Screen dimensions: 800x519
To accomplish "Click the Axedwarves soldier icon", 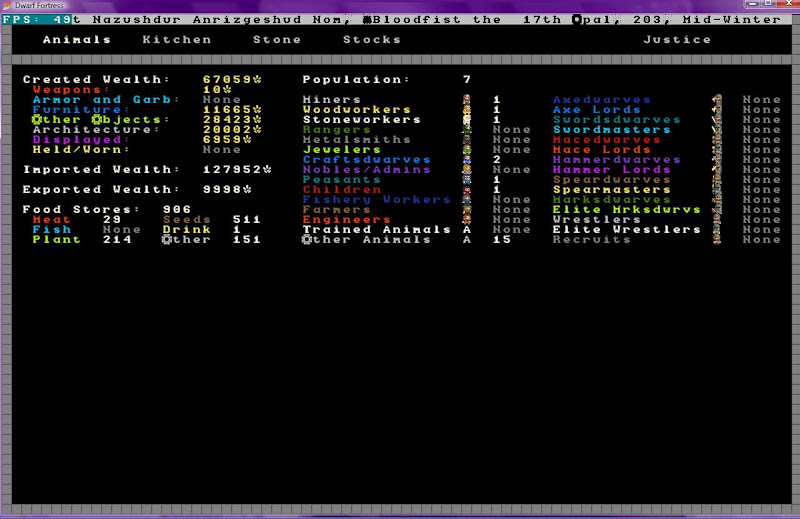I will [x=717, y=100].
